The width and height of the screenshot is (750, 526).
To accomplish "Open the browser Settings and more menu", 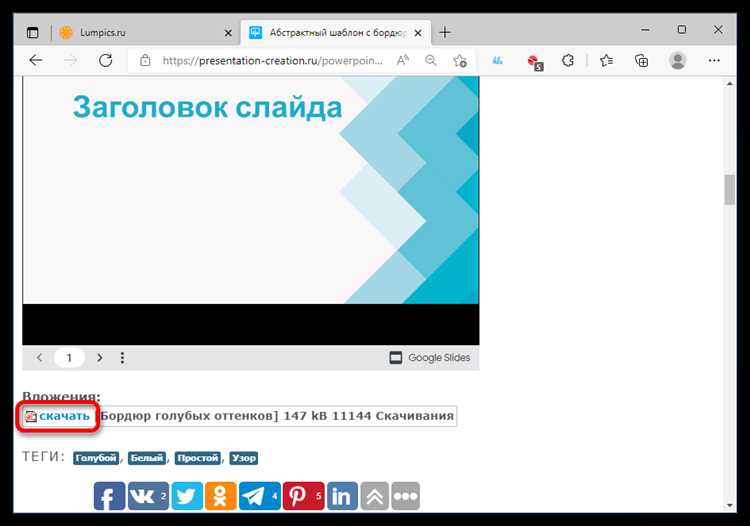I will (716, 60).
